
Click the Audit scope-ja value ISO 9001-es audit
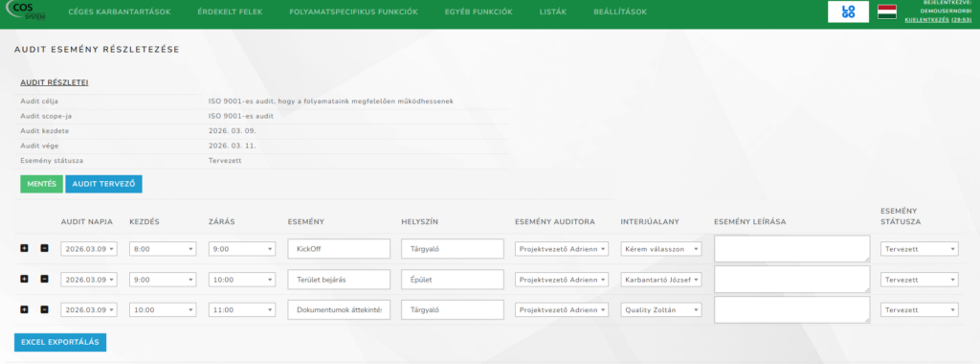(240, 116)
